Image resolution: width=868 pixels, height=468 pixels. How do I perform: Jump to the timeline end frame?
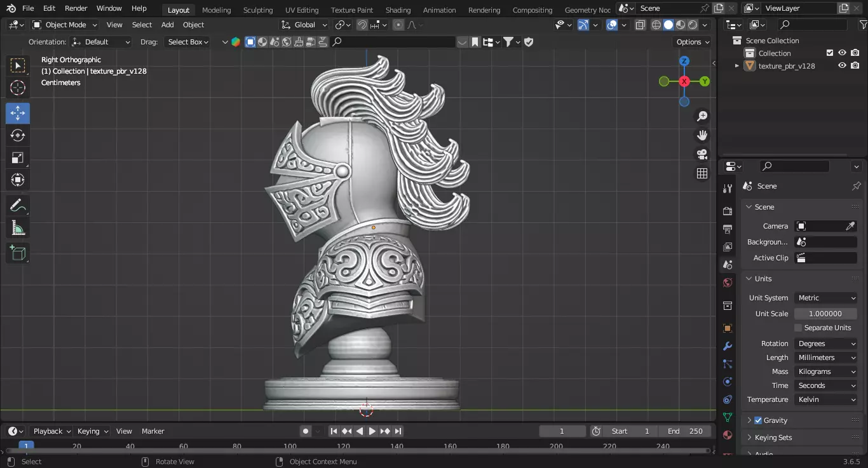[398, 431]
